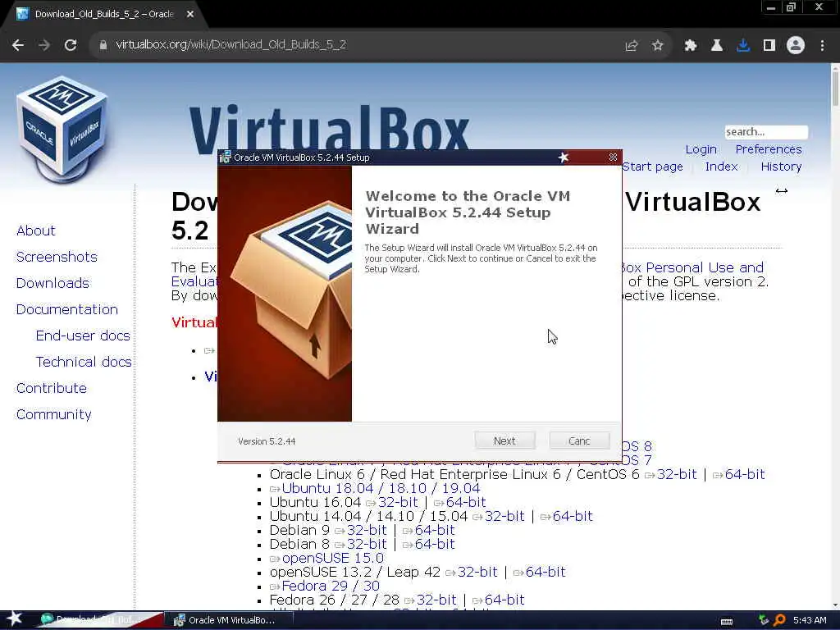Click Next in the Setup wizard
Viewport: 840px width, 630px height.
click(504, 441)
